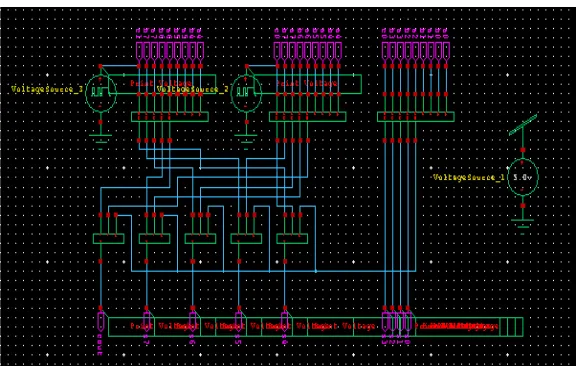Select the VoltageSource_2 pulse source symbol

coord(246,93)
